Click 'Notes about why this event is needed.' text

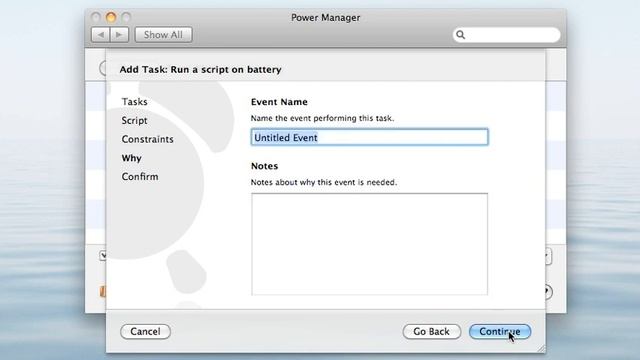click(x=324, y=182)
